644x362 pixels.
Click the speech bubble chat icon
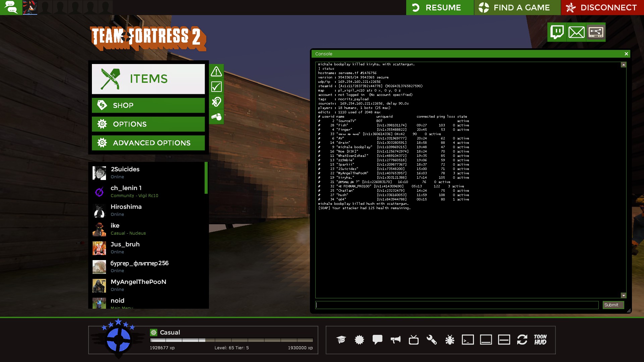point(377,340)
